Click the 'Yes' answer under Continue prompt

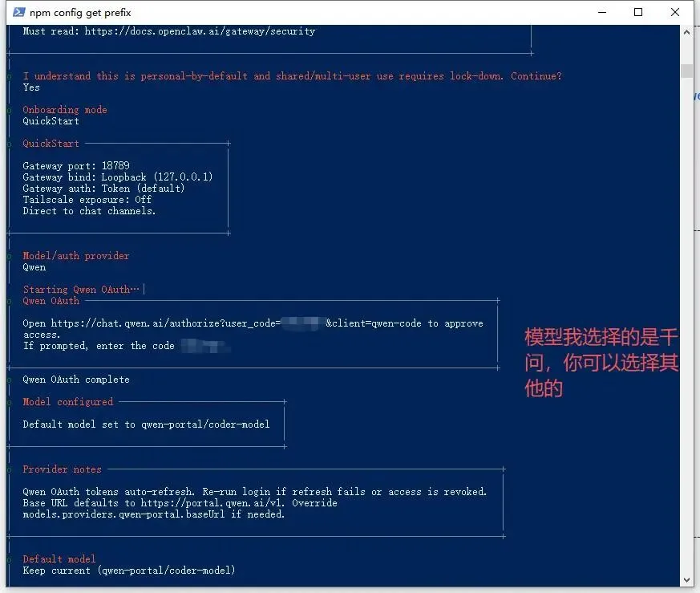pyautogui.click(x=31, y=87)
